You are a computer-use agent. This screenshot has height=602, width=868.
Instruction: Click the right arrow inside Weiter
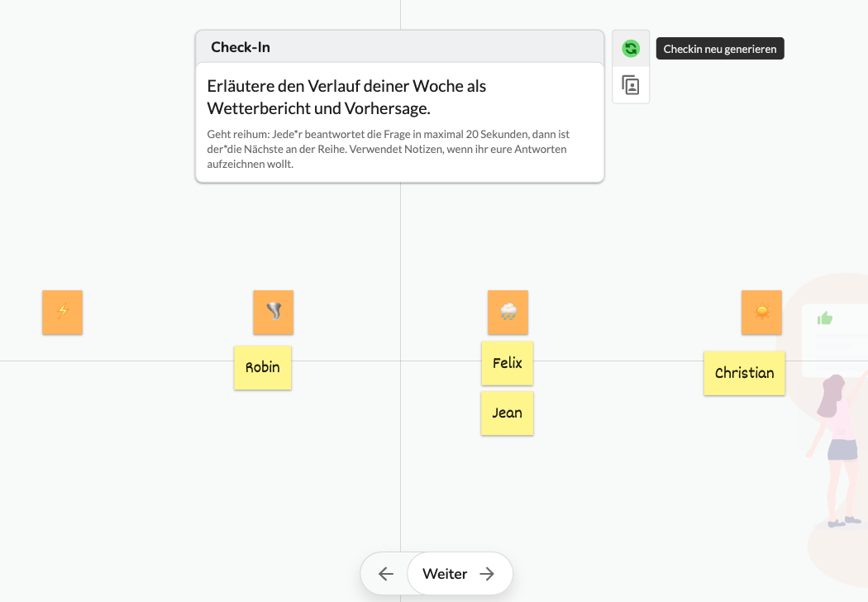(x=487, y=574)
